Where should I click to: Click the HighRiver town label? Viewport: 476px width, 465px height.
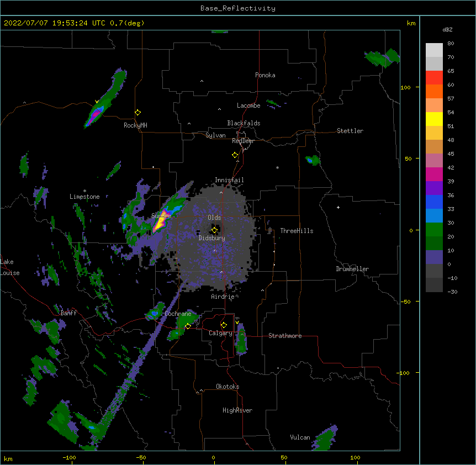coord(237,410)
